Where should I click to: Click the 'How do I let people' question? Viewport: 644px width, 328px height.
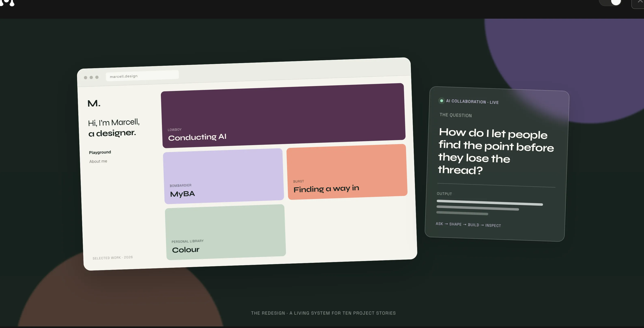pos(496,151)
